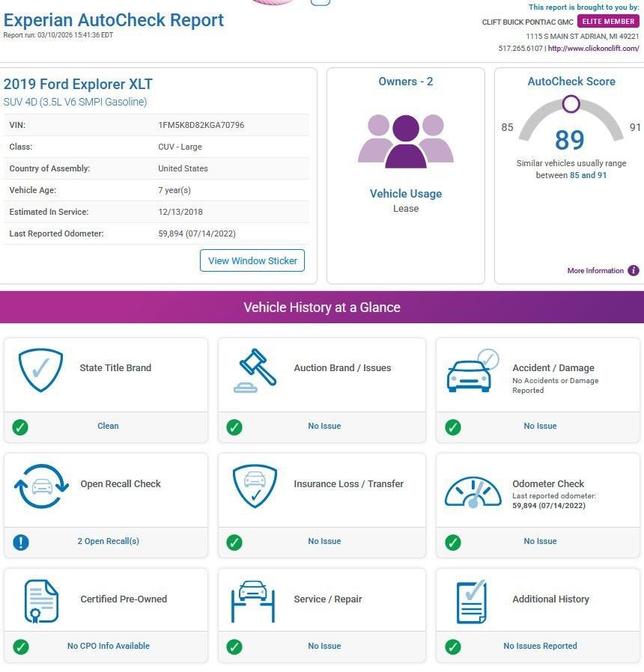Click the ELITE MEMBER badge
The width and height of the screenshot is (644, 672).
point(608,22)
